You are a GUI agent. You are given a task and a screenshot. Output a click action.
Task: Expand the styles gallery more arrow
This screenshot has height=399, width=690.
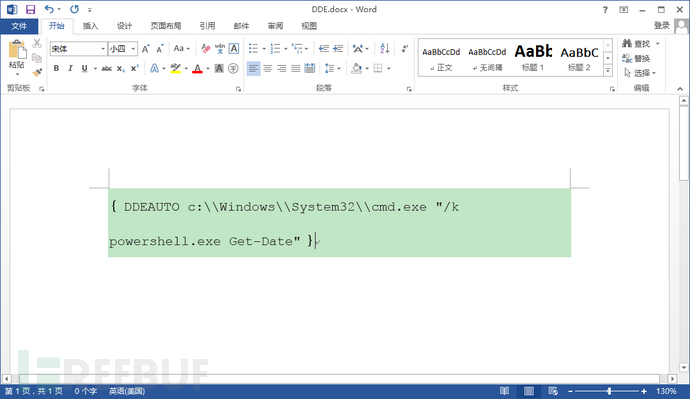click(608, 70)
